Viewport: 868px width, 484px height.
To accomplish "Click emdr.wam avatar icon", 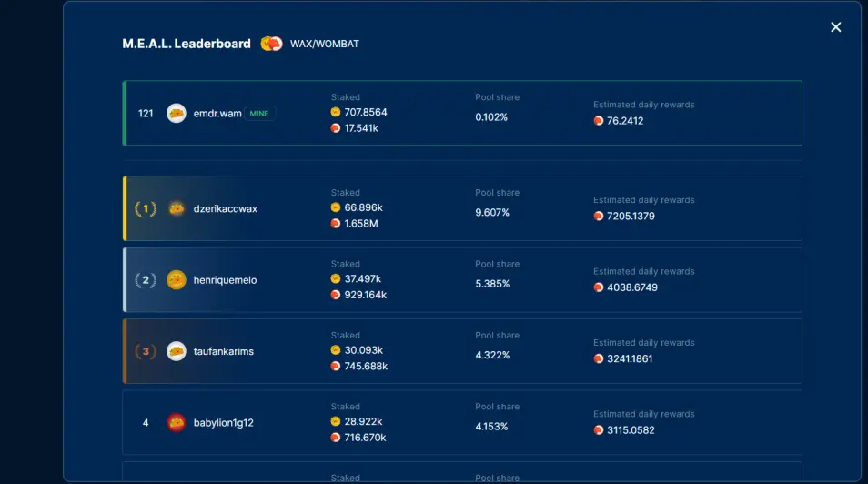I will [x=177, y=114].
